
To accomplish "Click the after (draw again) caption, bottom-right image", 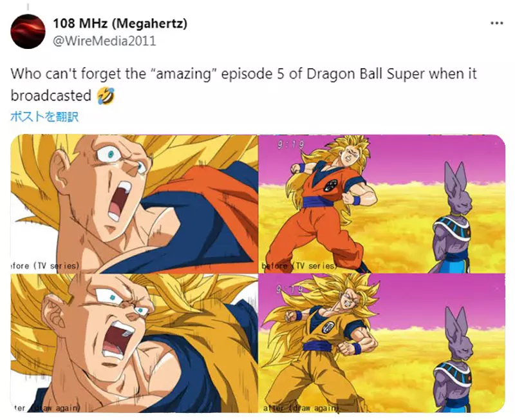I will coord(301,408).
